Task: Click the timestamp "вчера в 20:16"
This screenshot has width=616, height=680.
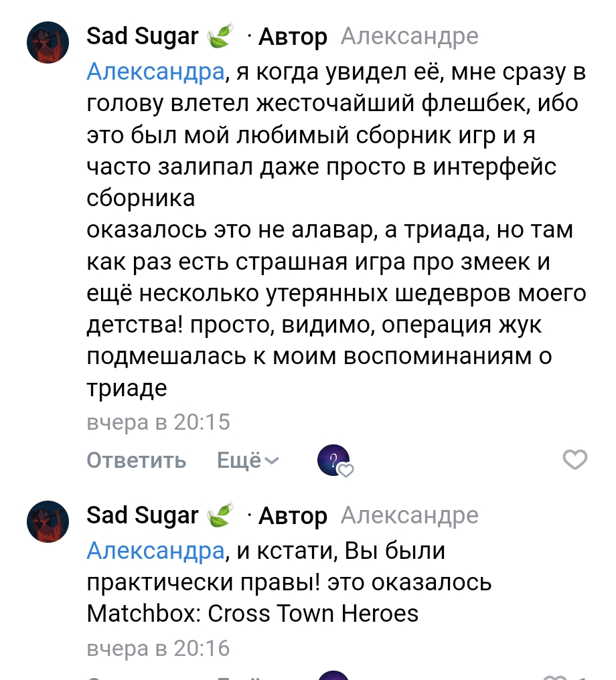Action: (159, 648)
